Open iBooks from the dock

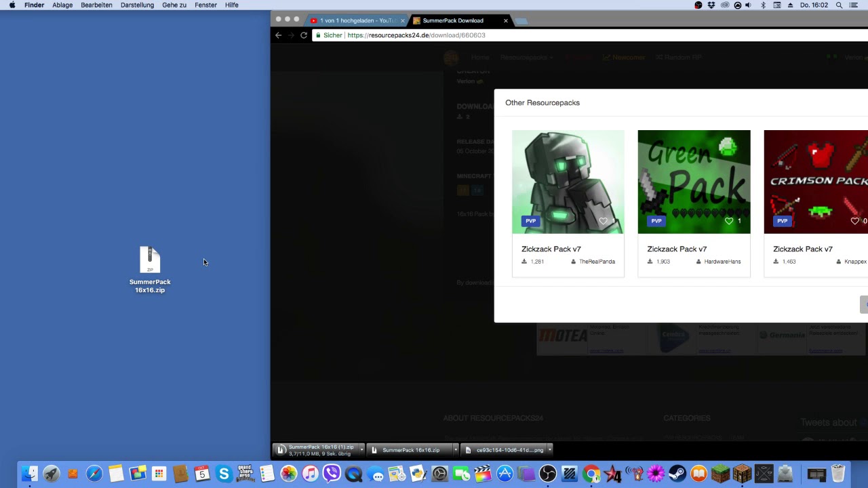[x=699, y=474]
